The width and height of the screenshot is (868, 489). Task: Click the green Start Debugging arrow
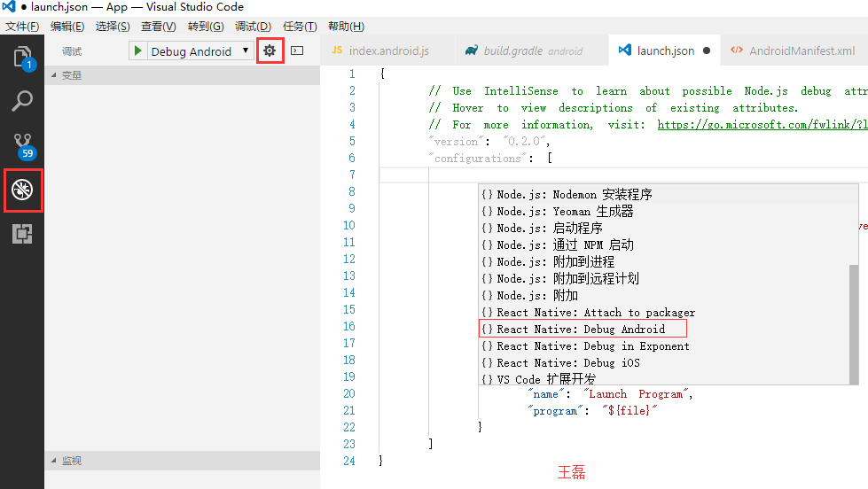[x=137, y=51]
